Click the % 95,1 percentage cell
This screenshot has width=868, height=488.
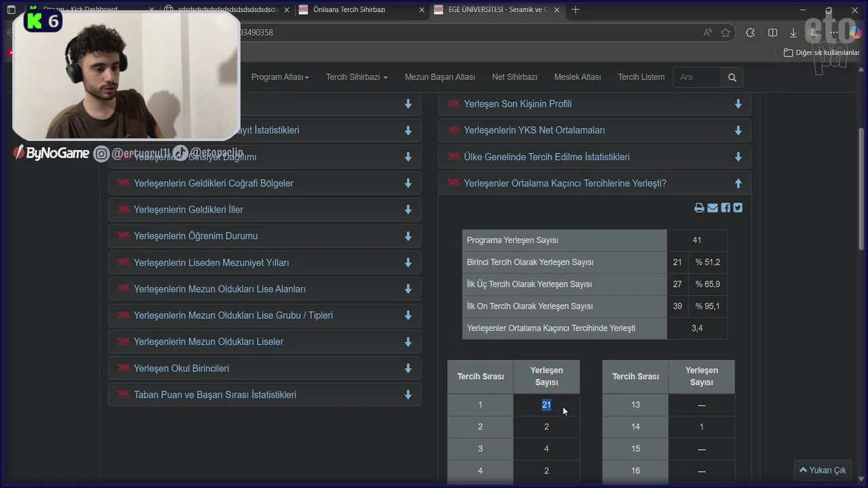pyautogui.click(x=707, y=306)
